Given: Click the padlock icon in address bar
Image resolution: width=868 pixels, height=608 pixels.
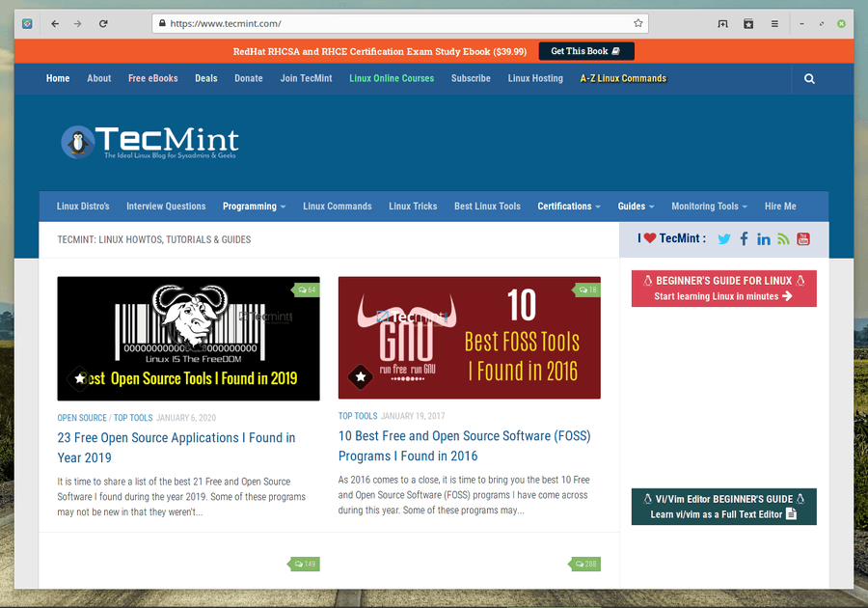Looking at the screenshot, I should (x=162, y=23).
